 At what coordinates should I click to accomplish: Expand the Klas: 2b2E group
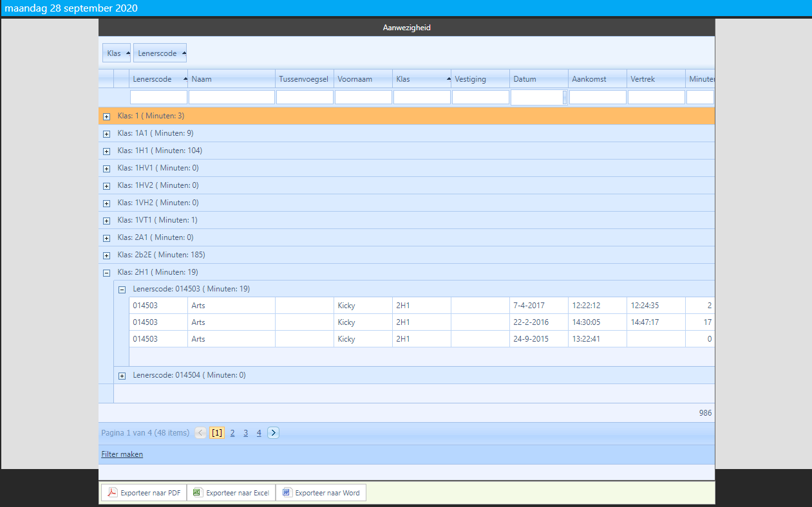click(107, 255)
